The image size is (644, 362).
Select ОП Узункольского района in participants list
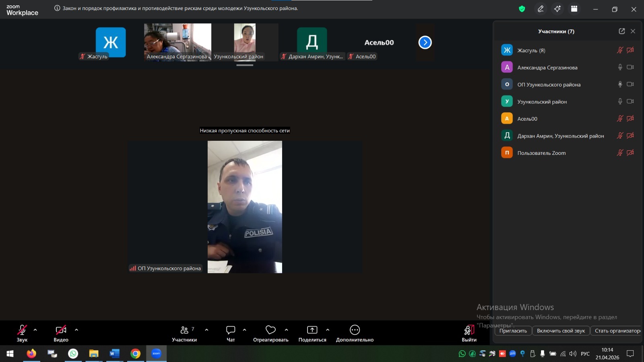point(549,84)
